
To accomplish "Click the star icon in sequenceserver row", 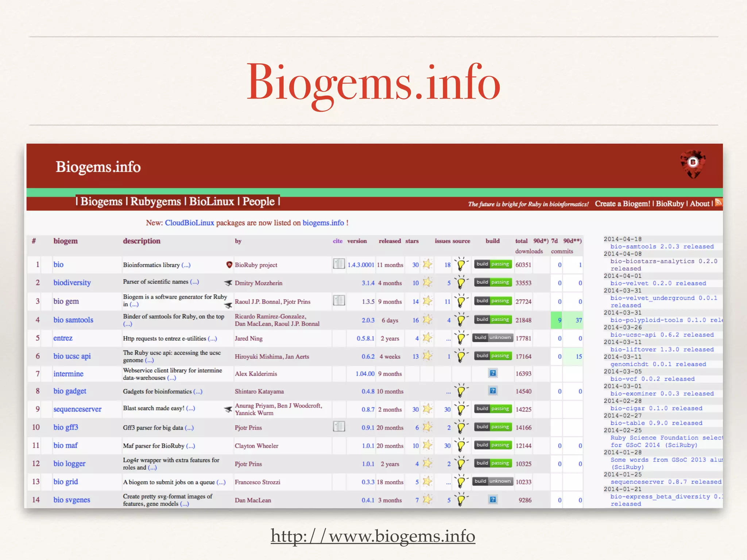I will (427, 409).
